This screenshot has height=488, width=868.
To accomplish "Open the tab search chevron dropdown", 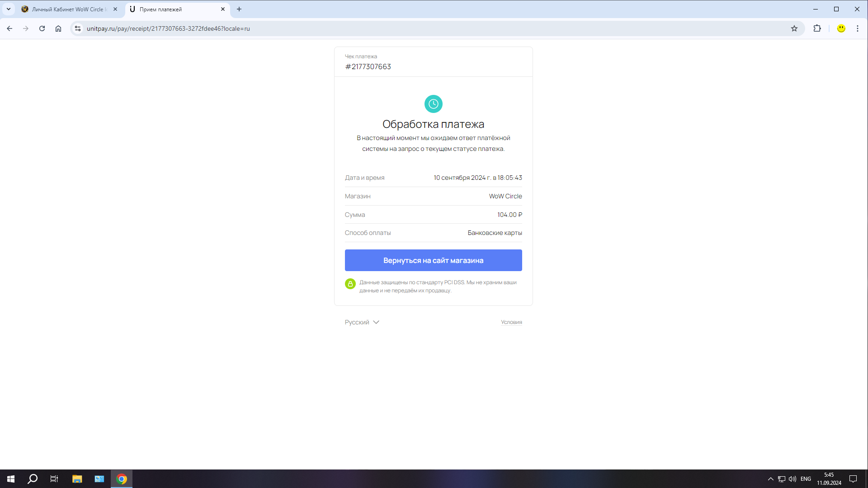I will click(8, 9).
